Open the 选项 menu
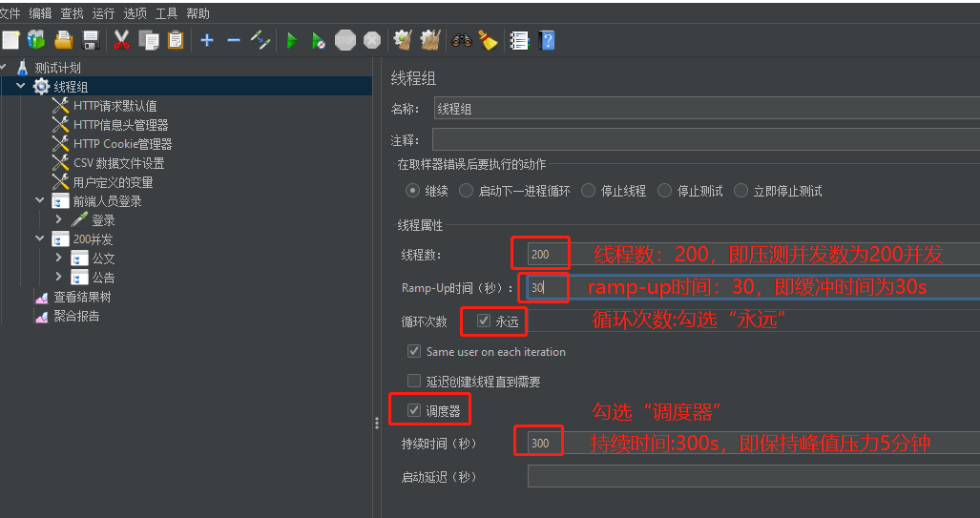 [x=135, y=13]
